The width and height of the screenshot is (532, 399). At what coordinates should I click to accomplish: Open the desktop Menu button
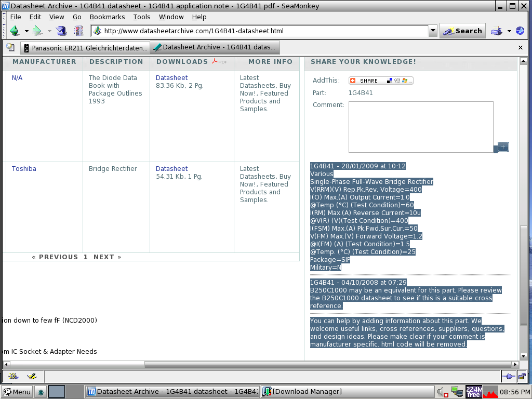click(17, 392)
